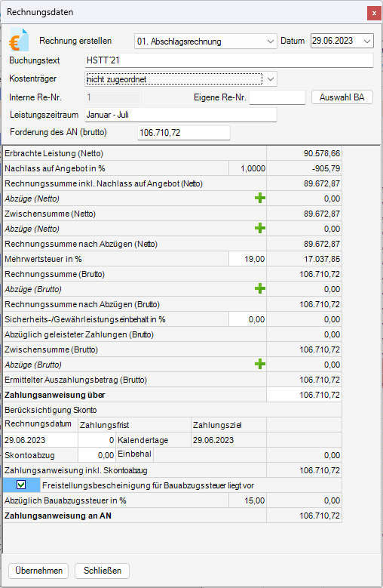Screen dimensions: 383x588
Task: Edit the Leistungszeitraum field
Action: click(x=181, y=115)
